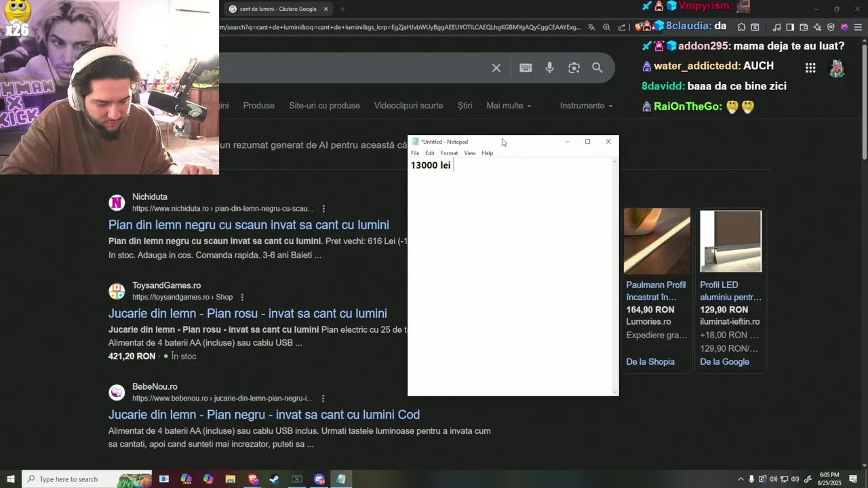Click the Profil LED aluminiu product title
The image size is (868, 488).
click(730, 291)
